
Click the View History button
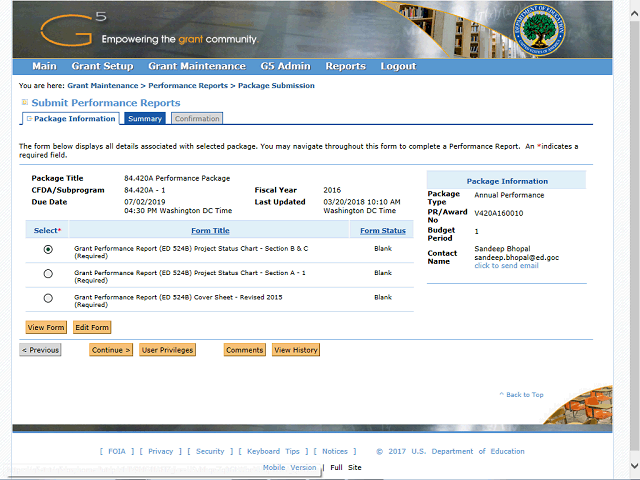click(296, 350)
